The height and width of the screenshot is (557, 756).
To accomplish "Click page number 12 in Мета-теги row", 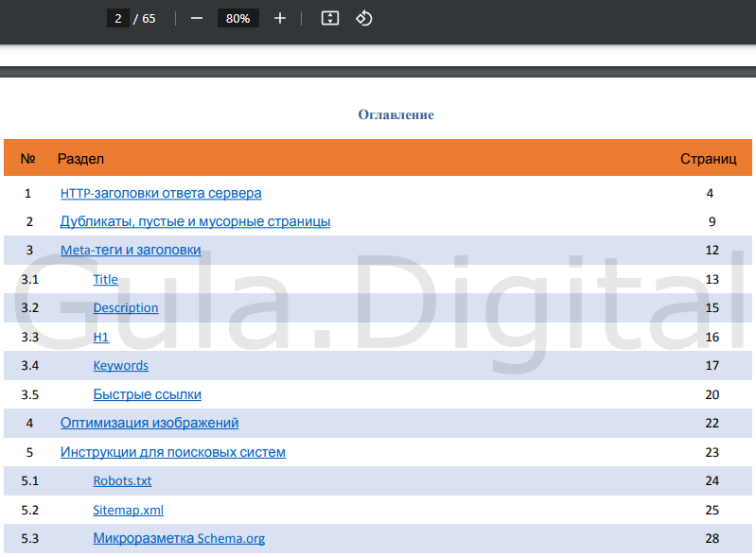I will click(x=712, y=250).
